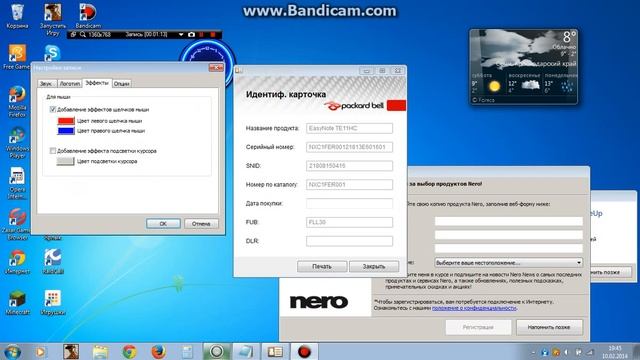The image size is (640, 360).
Task: Open the Корзина recycle bin desktop icon
Action: pyautogui.click(x=17, y=16)
